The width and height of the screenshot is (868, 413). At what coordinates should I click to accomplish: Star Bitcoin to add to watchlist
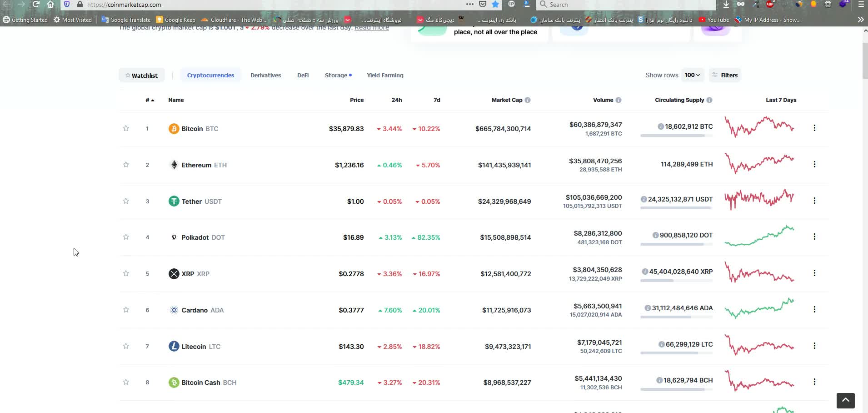click(126, 128)
